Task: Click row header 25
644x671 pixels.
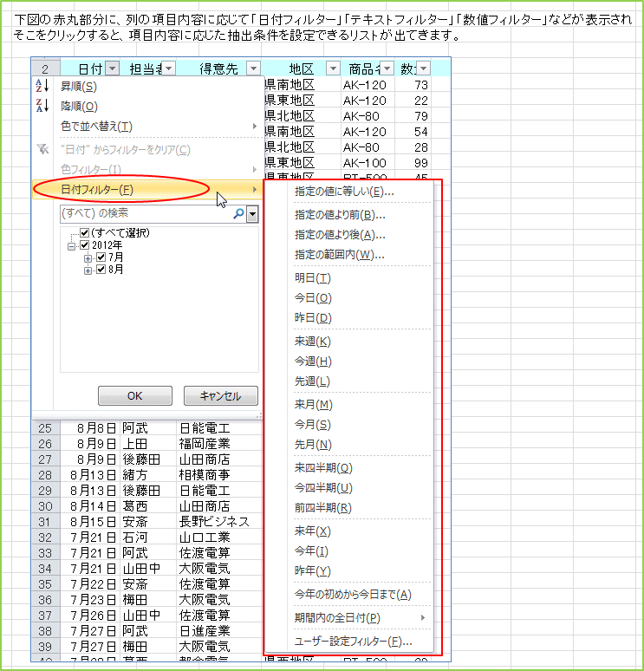Action: pos(45,428)
